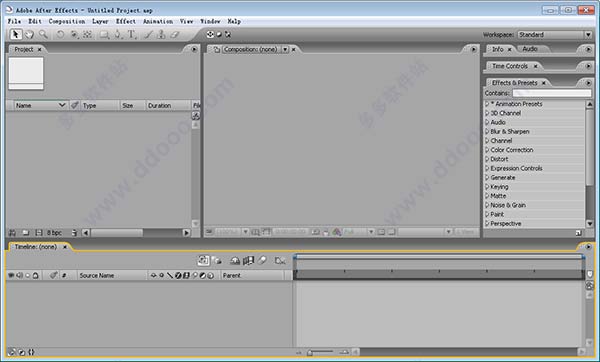The width and height of the screenshot is (600, 362).
Task: Toggle the frame blending timeline switch
Action: click(x=248, y=261)
